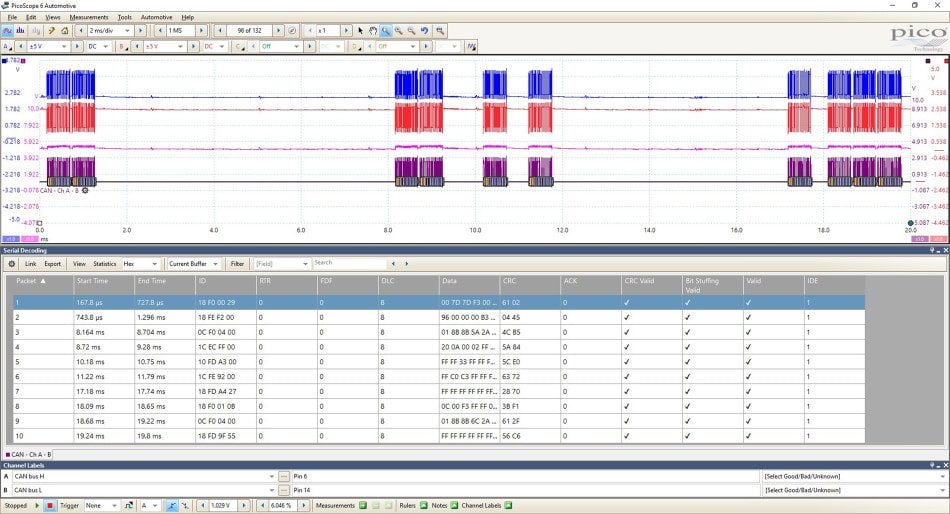950x514 pixels.
Task: Click the Export button
Action: tap(53, 264)
